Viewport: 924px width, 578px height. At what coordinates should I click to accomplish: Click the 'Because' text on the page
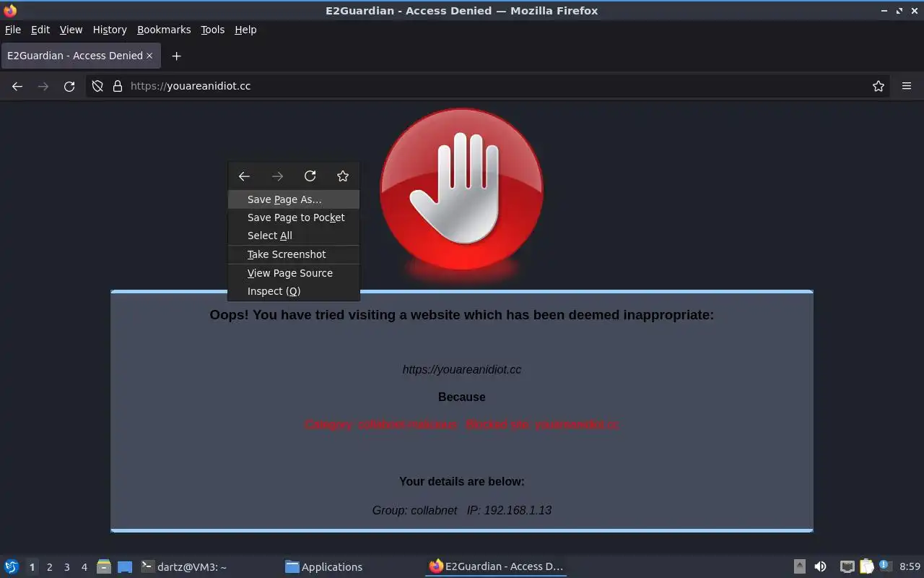pyautogui.click(x=462, y=397)
